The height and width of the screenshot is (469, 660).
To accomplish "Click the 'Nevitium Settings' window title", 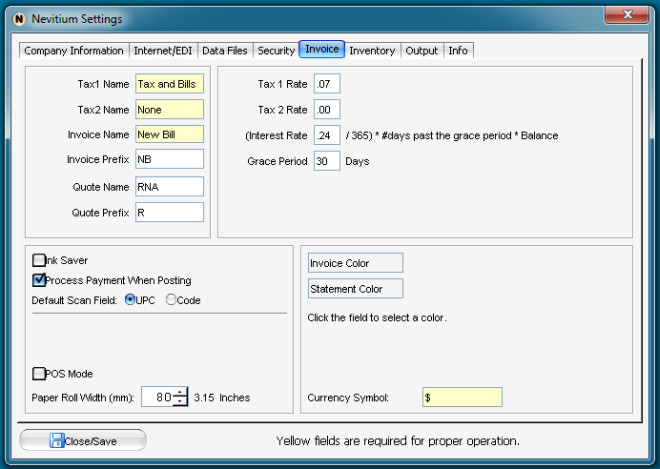I will click(77, 19).
